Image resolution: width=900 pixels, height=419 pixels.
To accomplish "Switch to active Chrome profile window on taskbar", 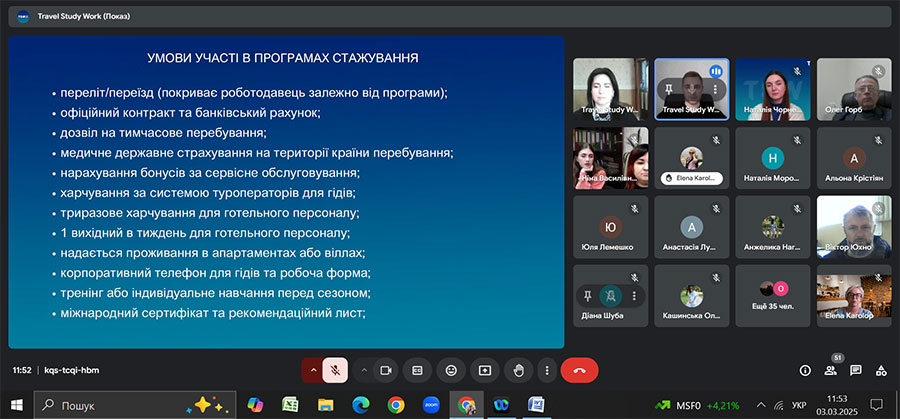I will click(x=466, y=405).
